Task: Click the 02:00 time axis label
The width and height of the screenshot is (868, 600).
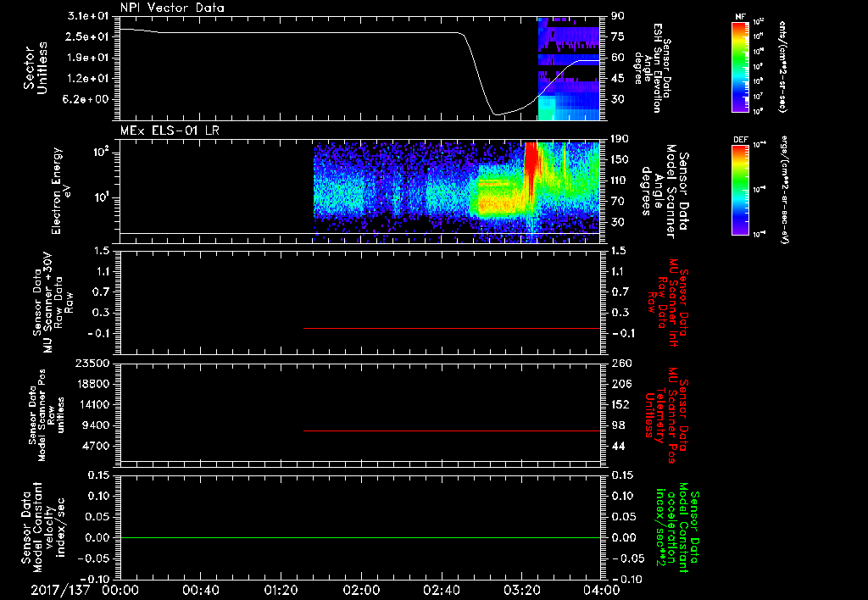Action: [x=361, y=590]
